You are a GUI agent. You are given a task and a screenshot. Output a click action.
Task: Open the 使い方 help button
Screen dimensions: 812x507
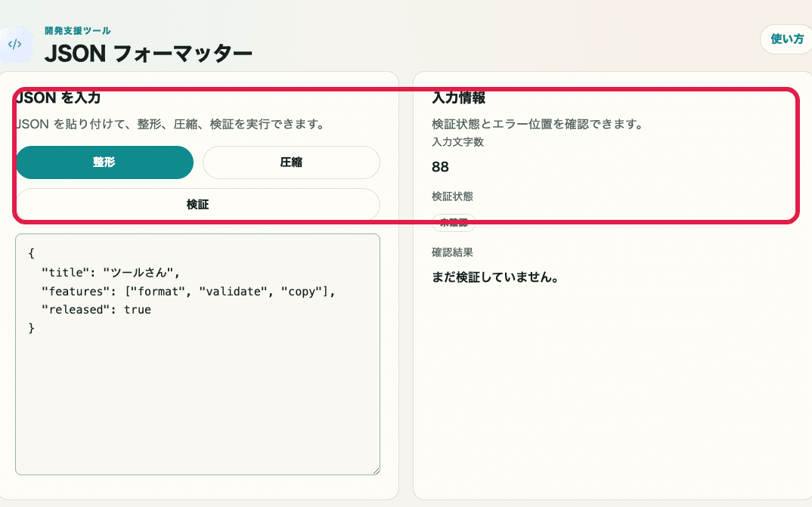click(786, 39)
